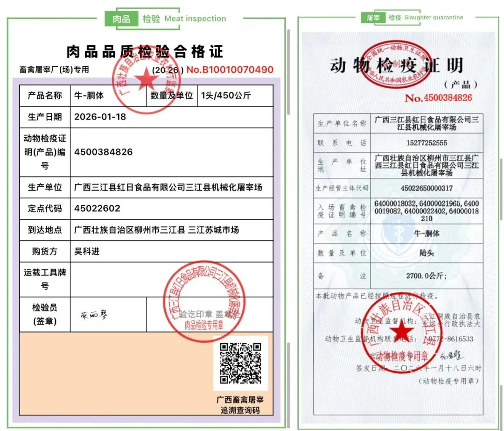Click the 到达地点 label
This screenshot has width=504, height=431.
[x=45, y=230]
